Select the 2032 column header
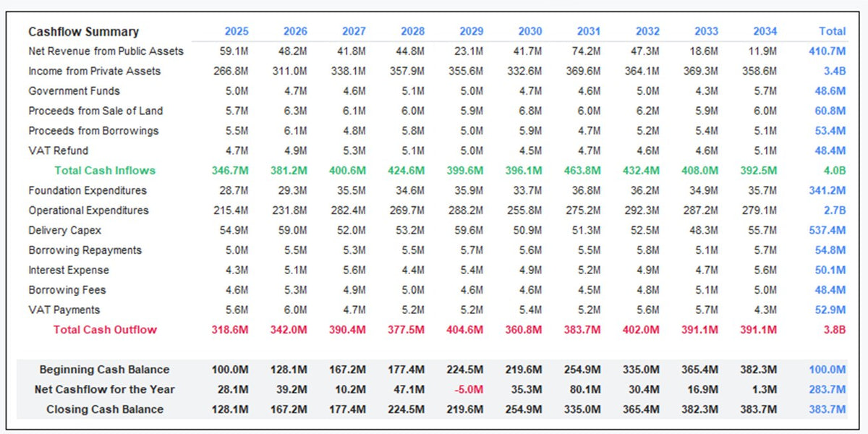Viewport: 868px width, 434px height. 647,31
